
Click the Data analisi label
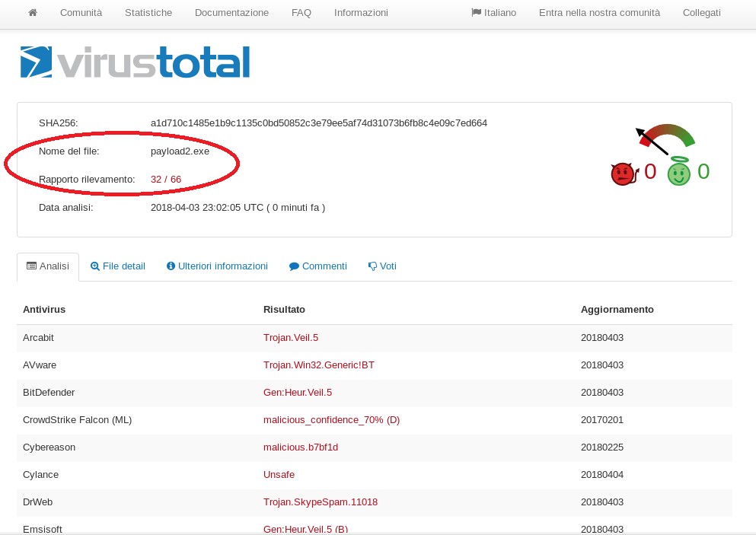pos(66,208)
